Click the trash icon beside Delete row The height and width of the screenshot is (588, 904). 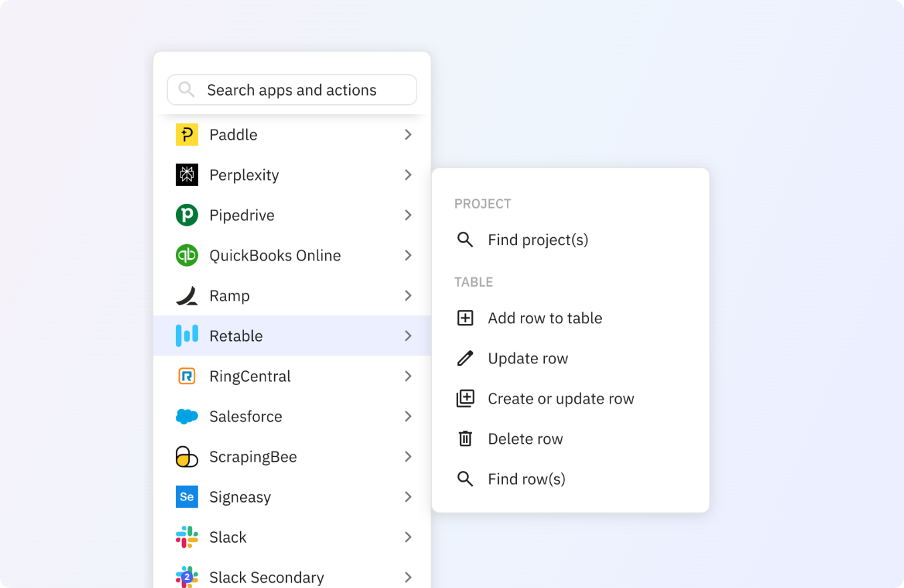point(465,438)
